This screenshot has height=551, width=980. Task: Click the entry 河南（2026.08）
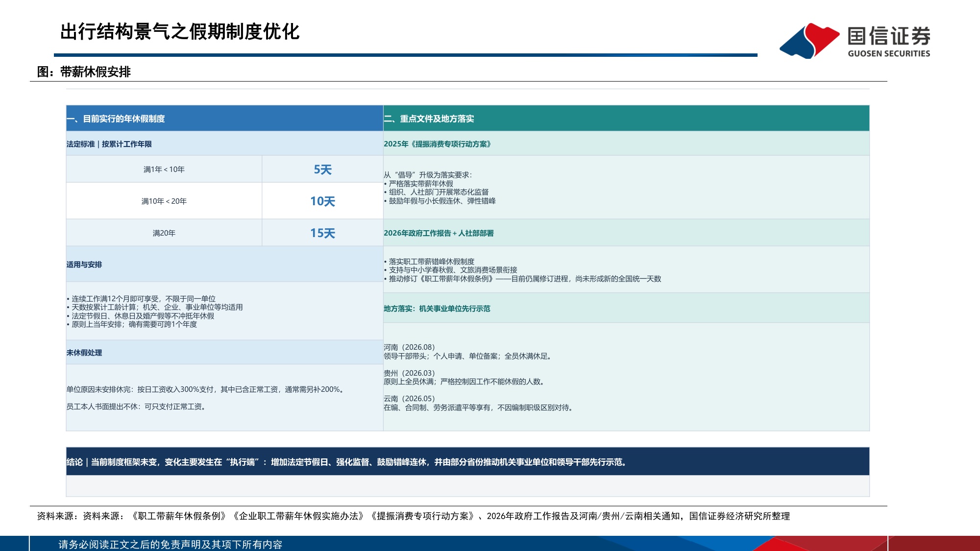[x=409, y=347]
